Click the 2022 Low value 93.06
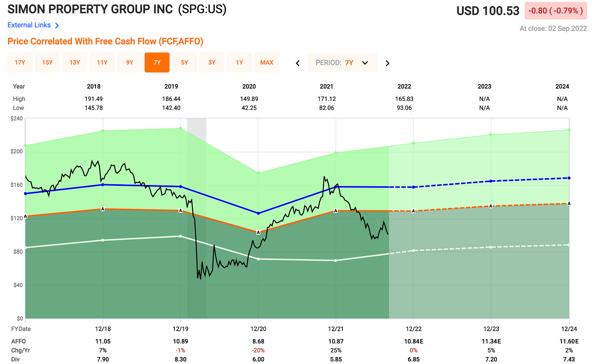 404,108
